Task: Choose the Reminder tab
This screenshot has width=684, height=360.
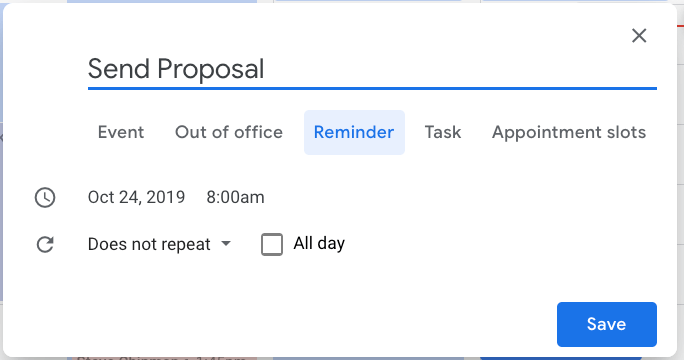Action: pos(354,132)
